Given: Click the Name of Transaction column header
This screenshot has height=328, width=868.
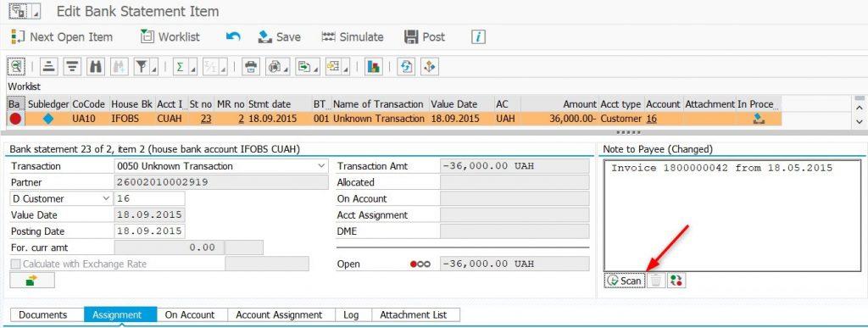Looking at the screenshot, I should pyautogui.click(x=380, y=104).
